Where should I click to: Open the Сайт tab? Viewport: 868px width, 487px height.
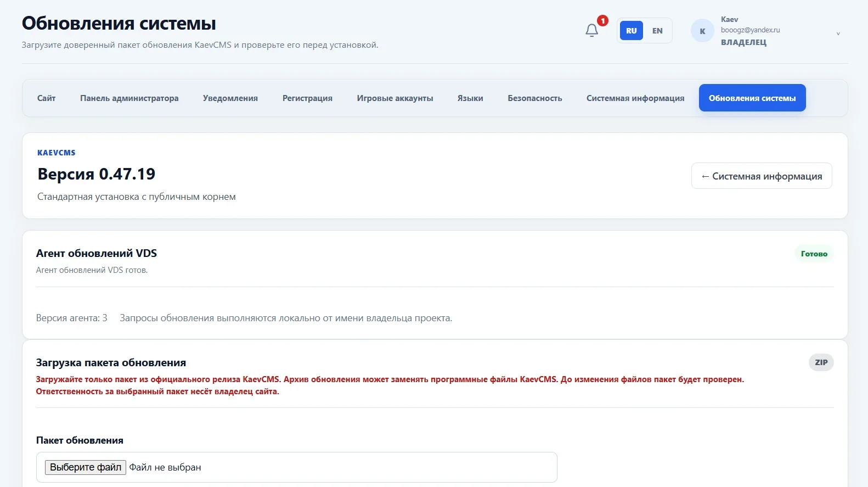coord(47,98)
